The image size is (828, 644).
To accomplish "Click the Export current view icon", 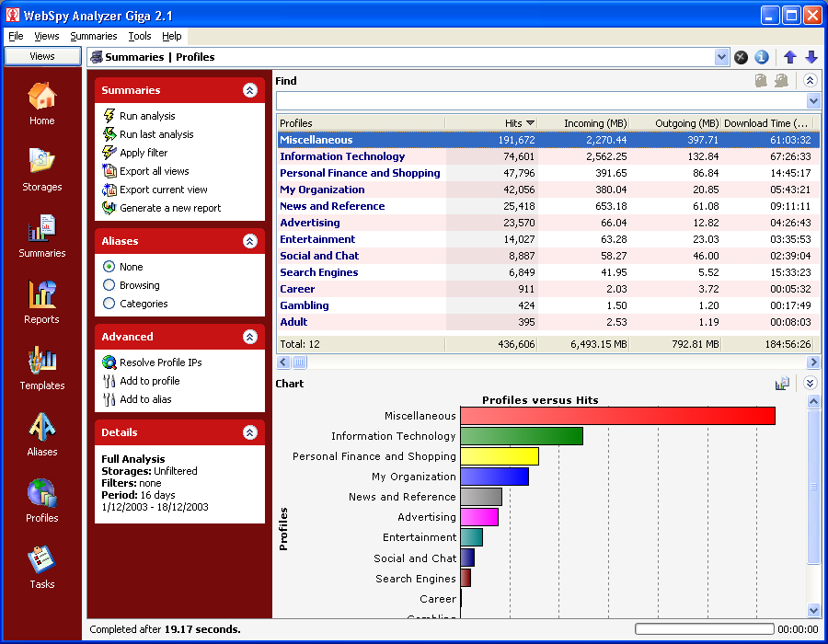I will point(109,190).
